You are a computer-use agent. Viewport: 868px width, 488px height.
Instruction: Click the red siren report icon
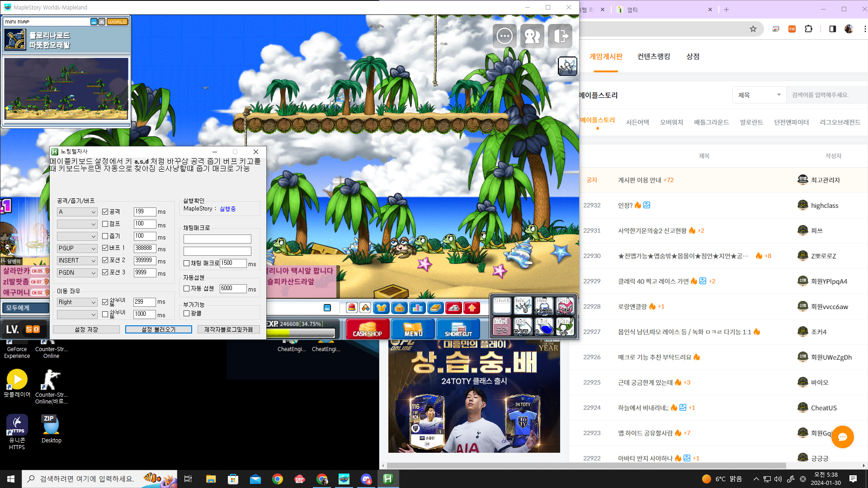352,308
